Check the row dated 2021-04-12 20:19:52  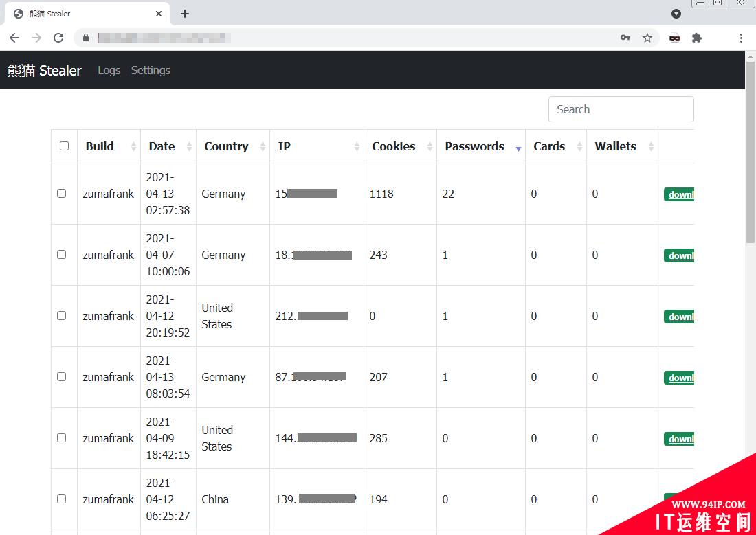click(62, 316)
